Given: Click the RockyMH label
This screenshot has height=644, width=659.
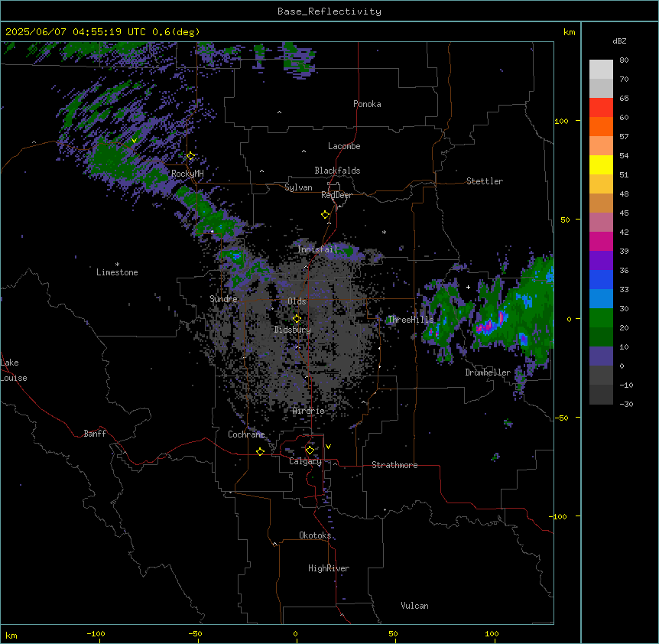Looking at the screenshot, I should point(187,174).
